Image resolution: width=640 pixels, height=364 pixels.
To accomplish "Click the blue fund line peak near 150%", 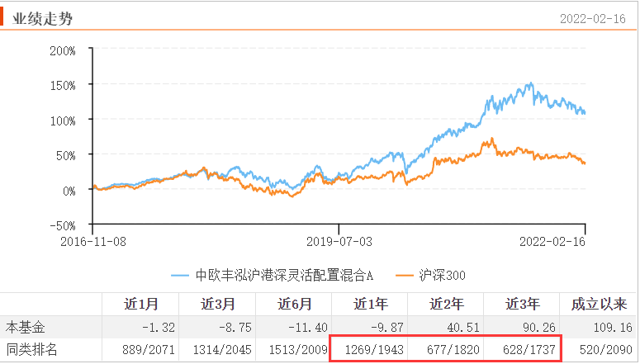I will [531, 83].
